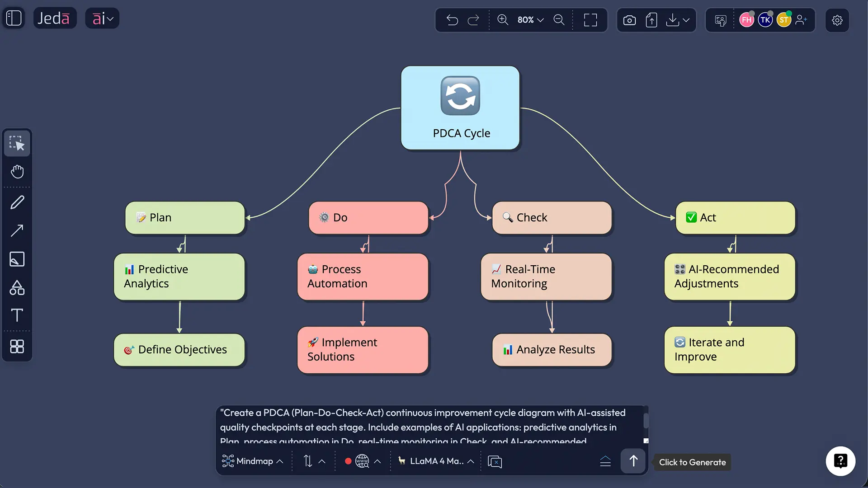The image size is (868, 488).
Task: Take a board snapshot with the camera icon
Action: pos(629,20)
